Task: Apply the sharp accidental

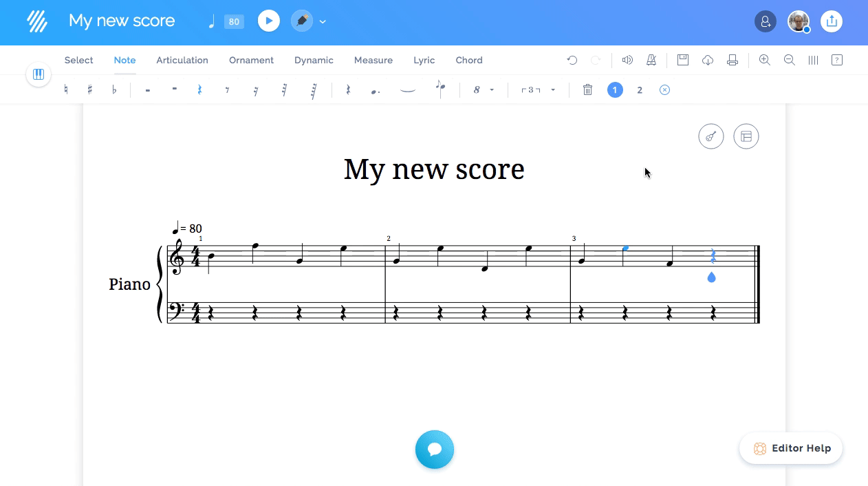Action: coord(90,89)
